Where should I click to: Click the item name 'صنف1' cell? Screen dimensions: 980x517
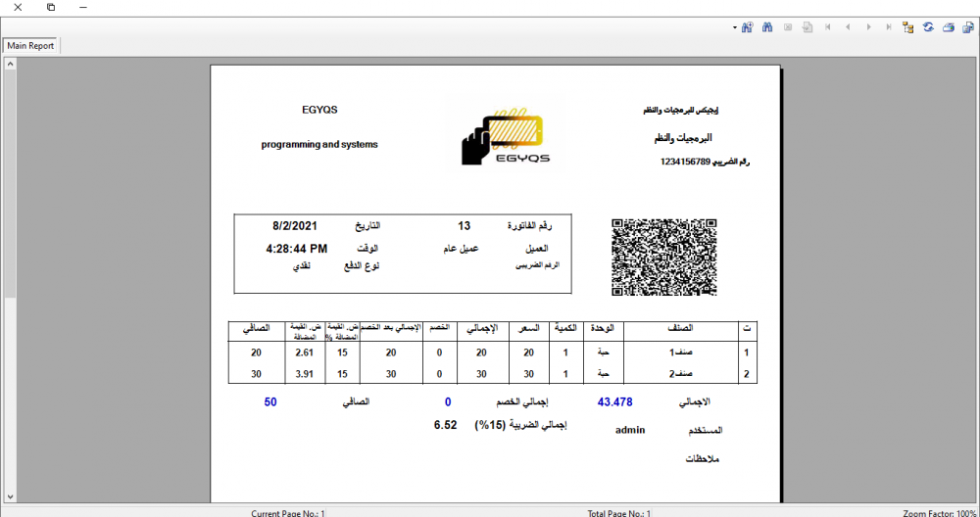point(681,352)
